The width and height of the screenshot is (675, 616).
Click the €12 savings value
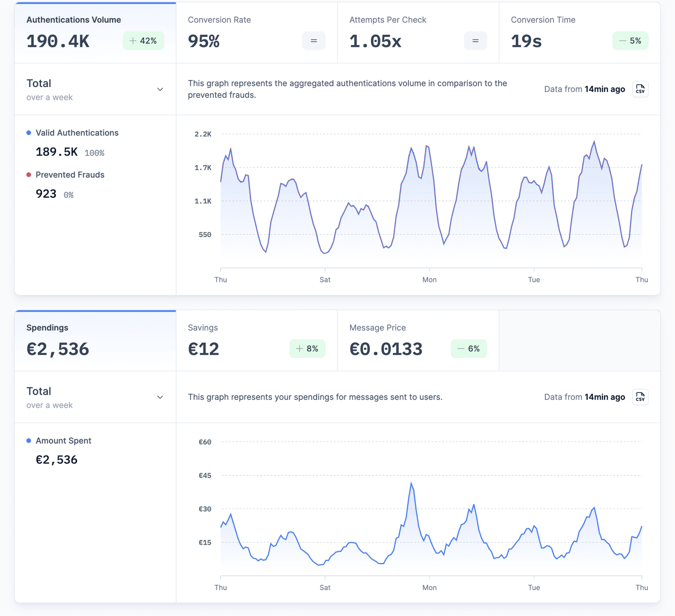coord(203,349)
